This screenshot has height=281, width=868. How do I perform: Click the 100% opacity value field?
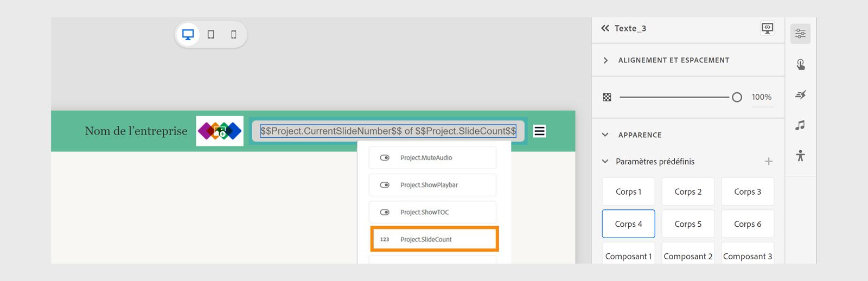tap(762, 98)
